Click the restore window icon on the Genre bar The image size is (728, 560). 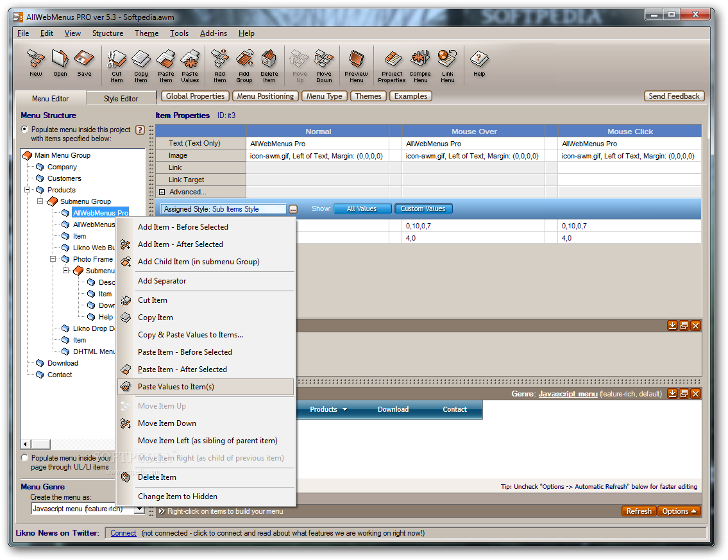684,394
